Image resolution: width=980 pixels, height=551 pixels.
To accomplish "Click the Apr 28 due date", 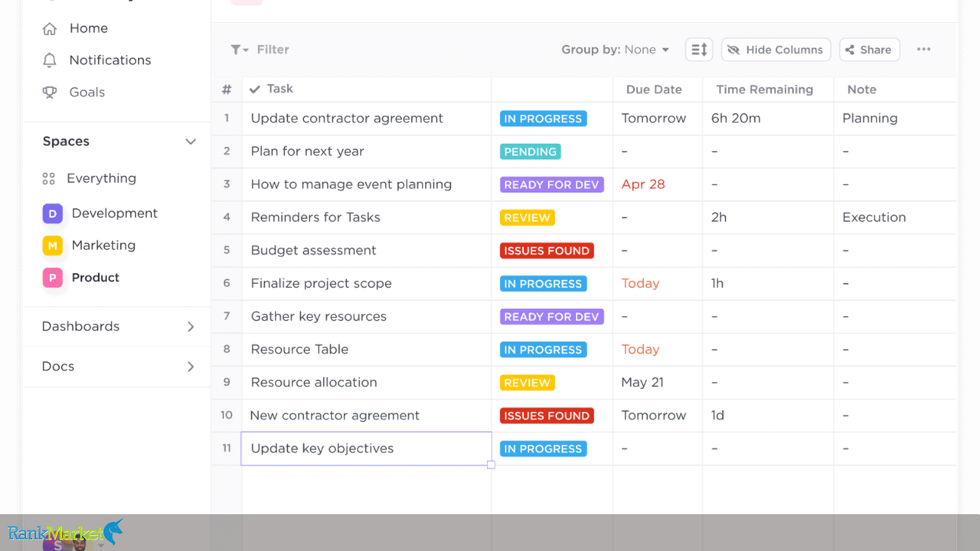I will pos(643,184).
